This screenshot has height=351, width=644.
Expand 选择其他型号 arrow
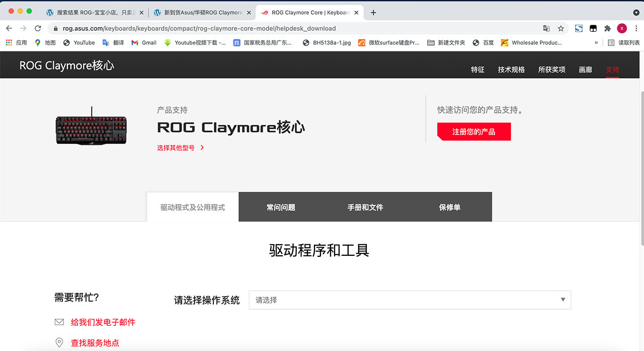click(x=202, y=148)
